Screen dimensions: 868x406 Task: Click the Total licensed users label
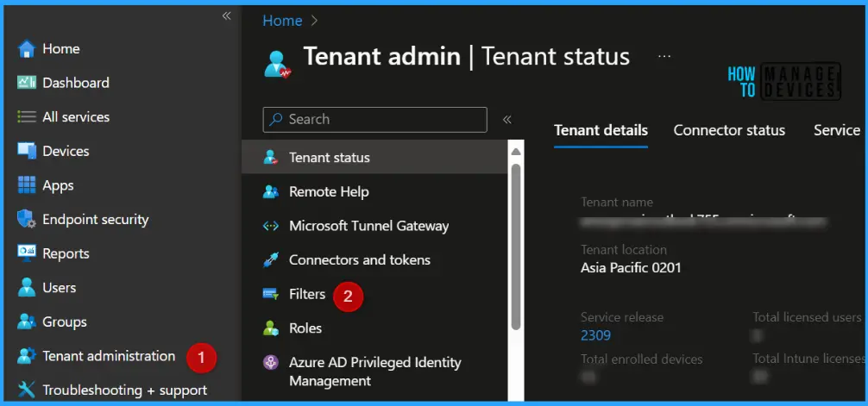click(x=807, y=317)
